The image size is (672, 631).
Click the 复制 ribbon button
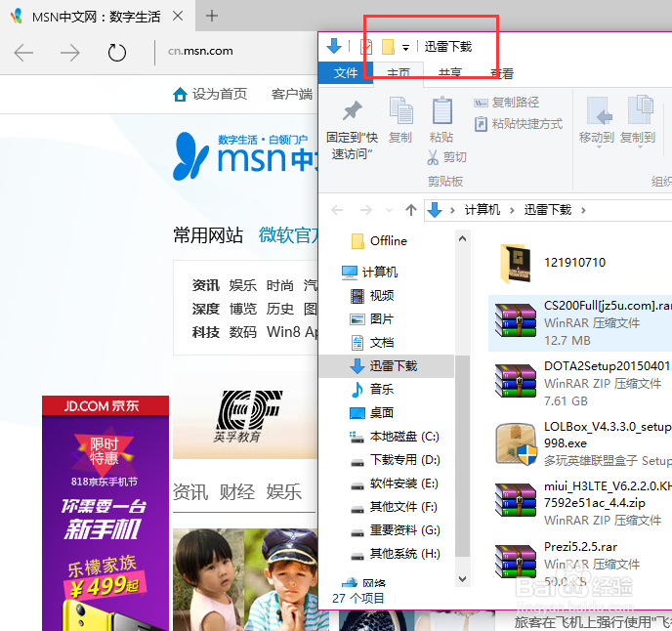point(400,120)
